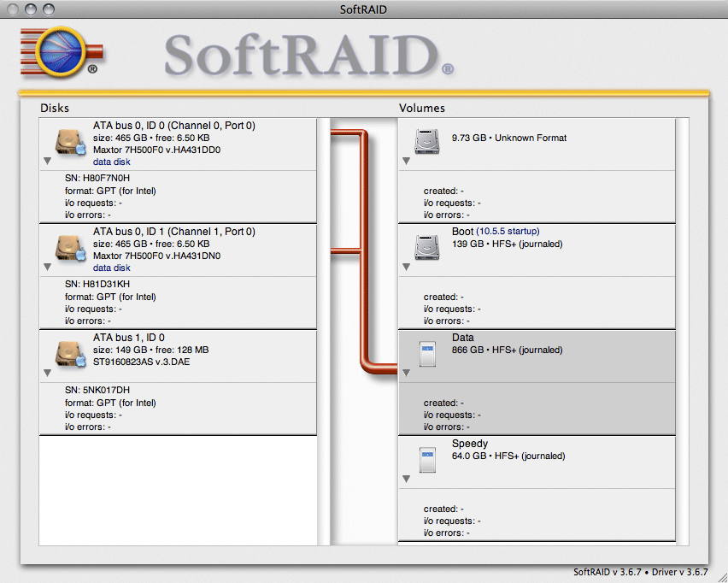Viewport: 728px width, 583px height.
Task: Click the ATA bus 1, ID 0 disk icon
Action: coord(71,354)
